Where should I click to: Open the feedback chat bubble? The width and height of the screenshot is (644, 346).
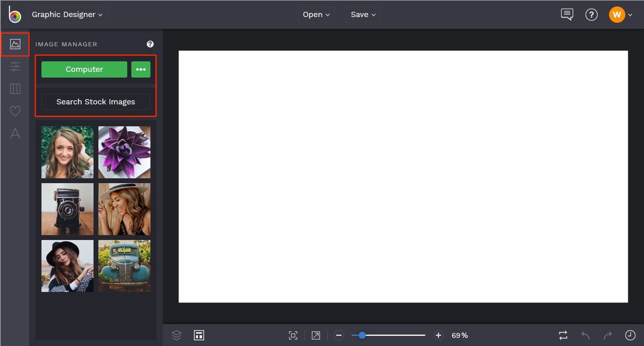click(567, 14)
